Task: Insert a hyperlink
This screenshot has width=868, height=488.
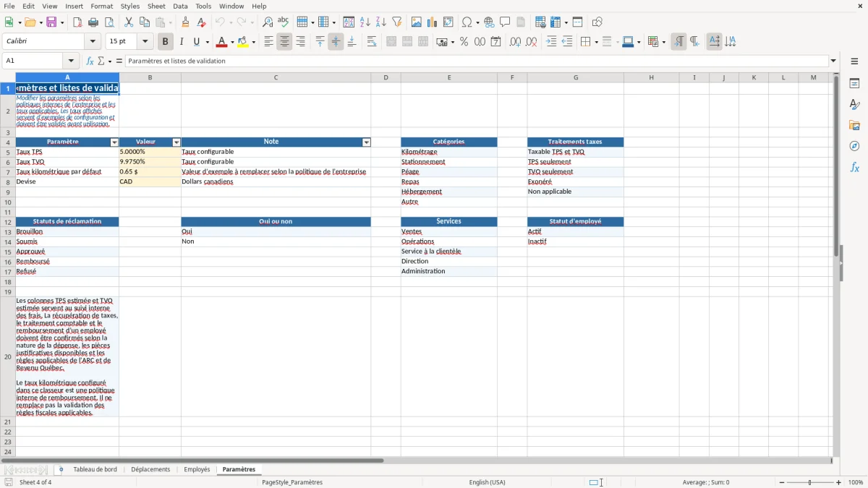Action: (x=490, y=22)
